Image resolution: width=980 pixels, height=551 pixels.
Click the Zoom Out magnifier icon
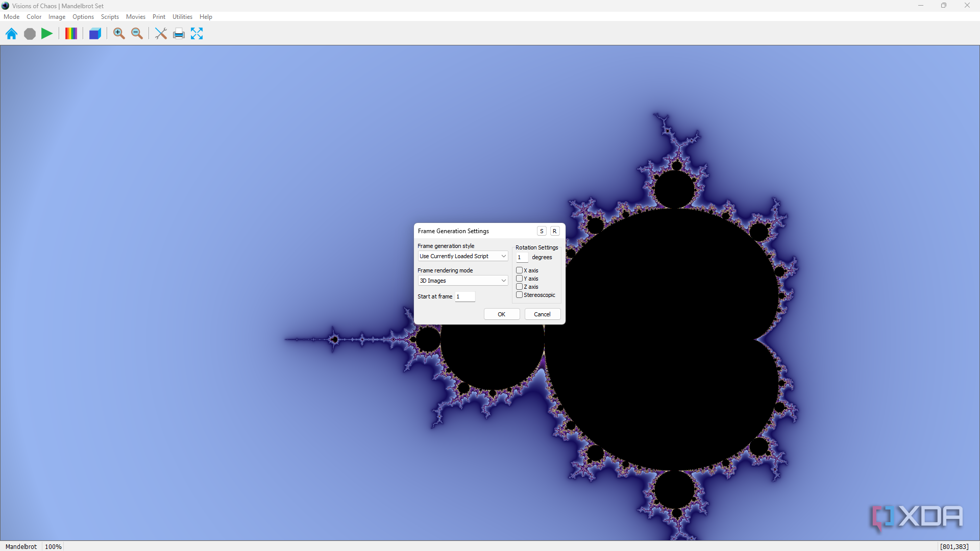pos(137,34)
